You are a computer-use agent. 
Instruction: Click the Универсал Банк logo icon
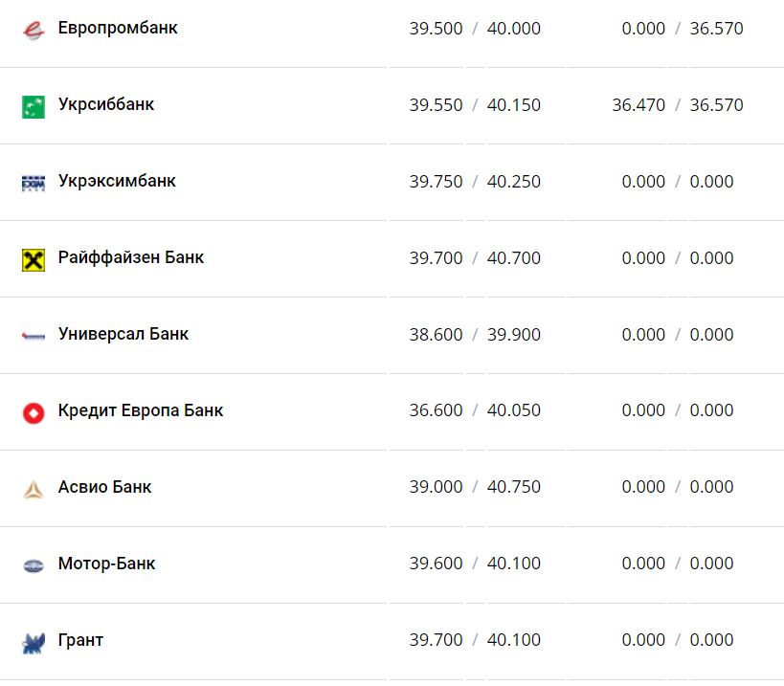pyautogui.click(x=34, y=336)
